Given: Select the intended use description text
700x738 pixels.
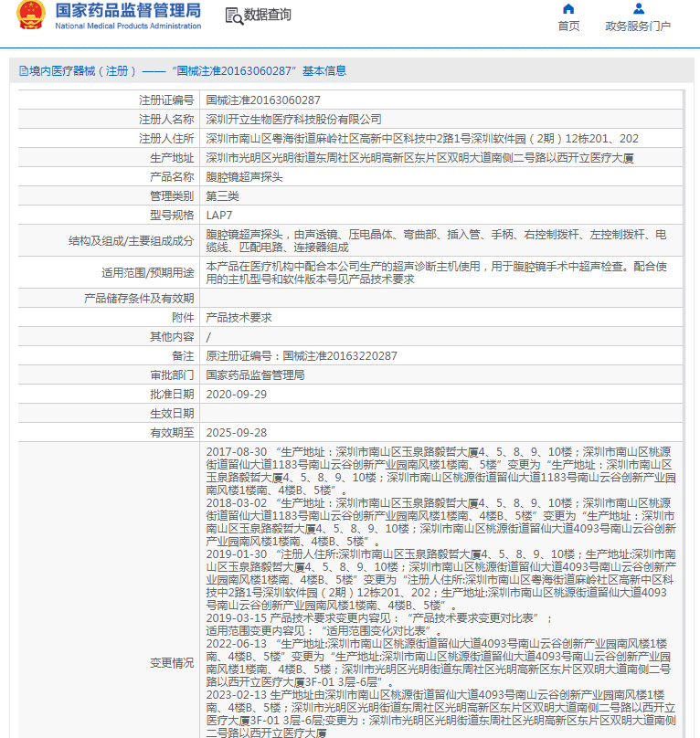Looking at the screenshot, I should [x=436, y=273].
